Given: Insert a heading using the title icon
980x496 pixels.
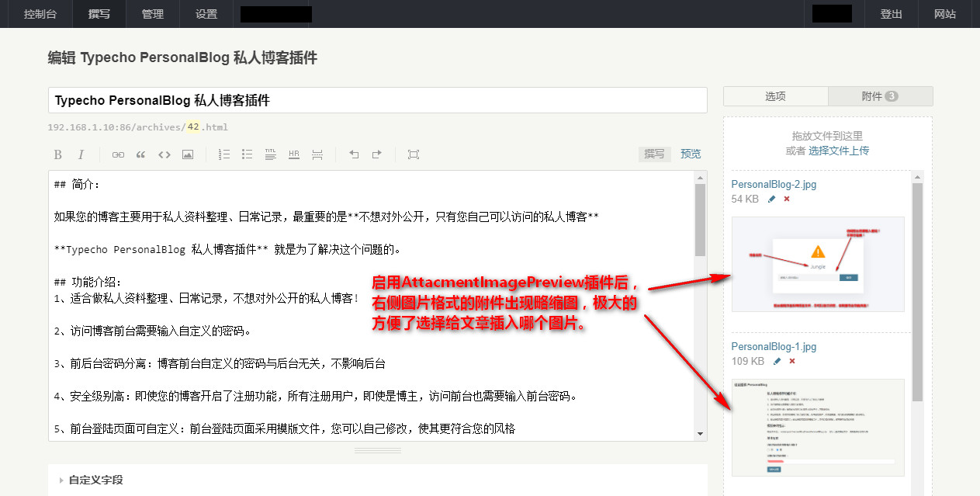Looking at the screenshot, I should [271, 154].
